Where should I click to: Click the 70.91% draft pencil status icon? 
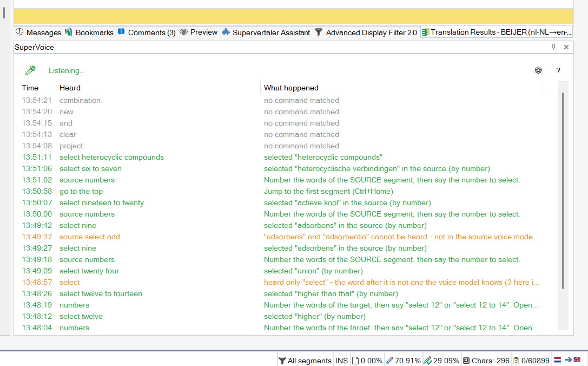click(x=403, y=361)
